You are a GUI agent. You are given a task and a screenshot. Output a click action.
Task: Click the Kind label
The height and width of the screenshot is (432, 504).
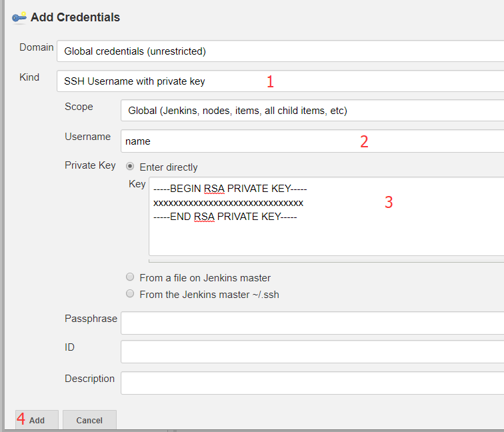pos(29,77)
